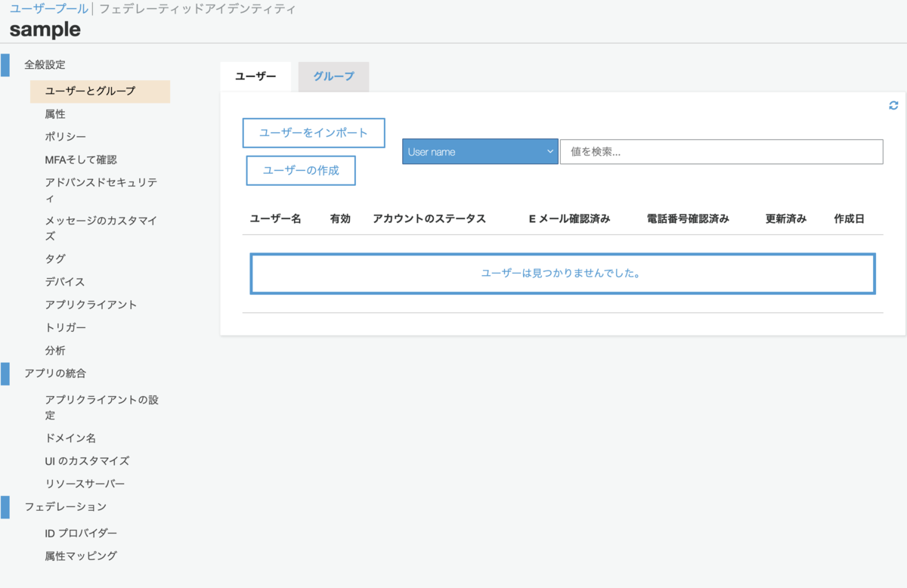Select the ユーザー tab
The height and width of the screenshot is (588, 907).
(255, 76)
